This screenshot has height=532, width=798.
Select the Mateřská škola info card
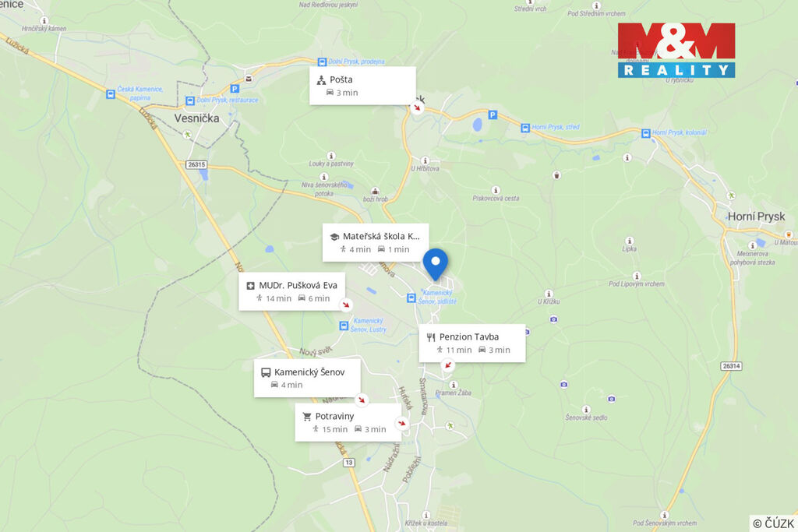tap(376, 242)
